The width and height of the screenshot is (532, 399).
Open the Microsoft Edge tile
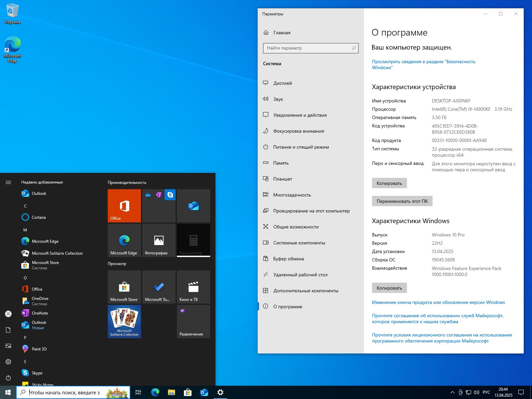click(124, 240)
